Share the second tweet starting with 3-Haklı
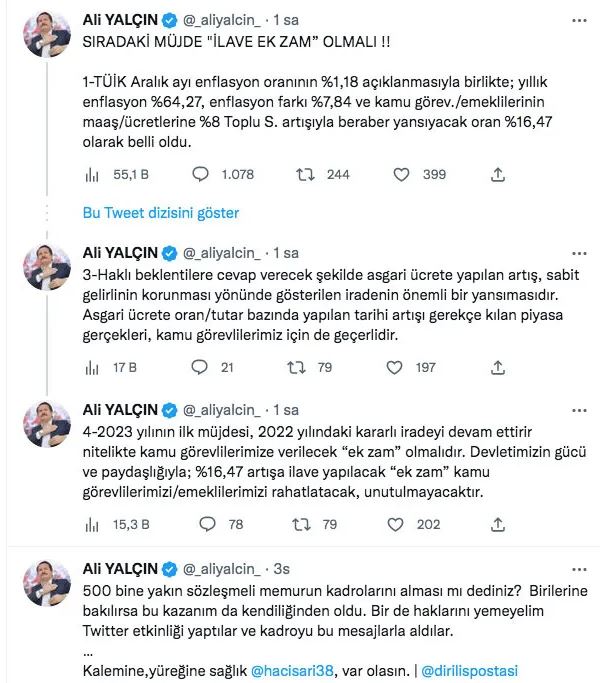Viewport: 600px width, 683px height. click(x=497, y=367)
